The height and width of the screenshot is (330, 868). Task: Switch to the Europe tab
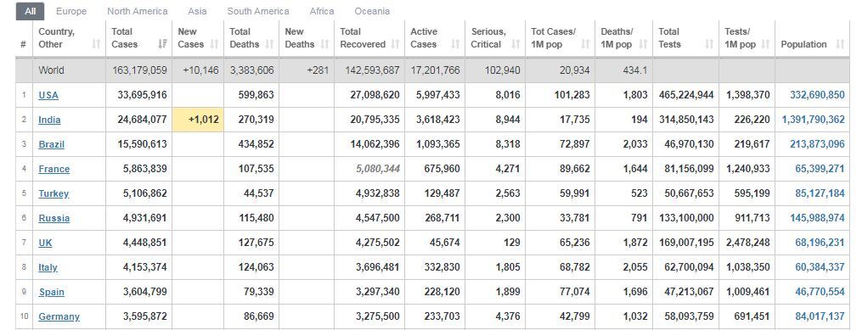pyautogui.click(x=71, y=11)
